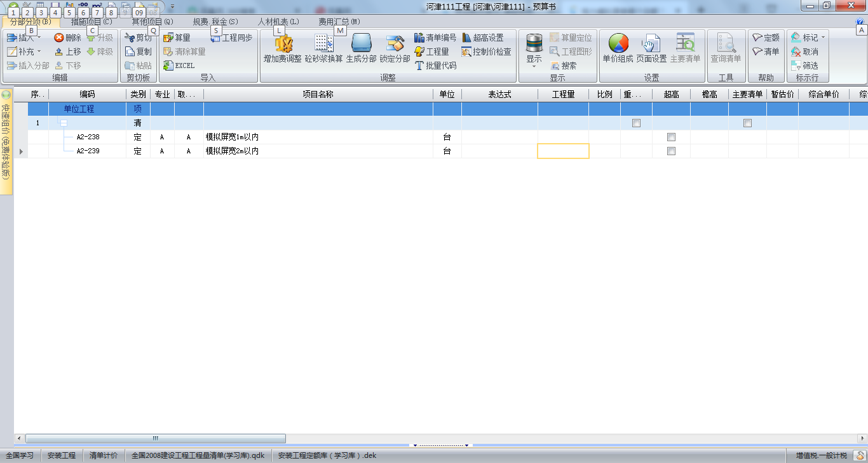Image resolution: width=868 pixels, height=463 pixels.
Task: Cut selection with 剪切
Action: pyautogui.click(x=138, y=38)
